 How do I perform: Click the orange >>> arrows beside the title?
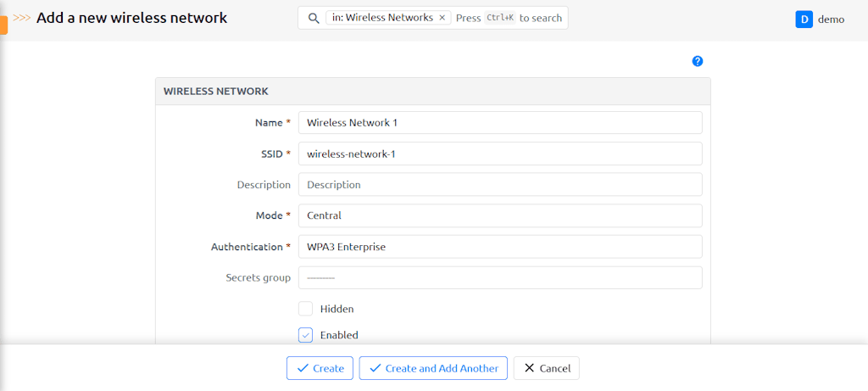pos(22,18)
